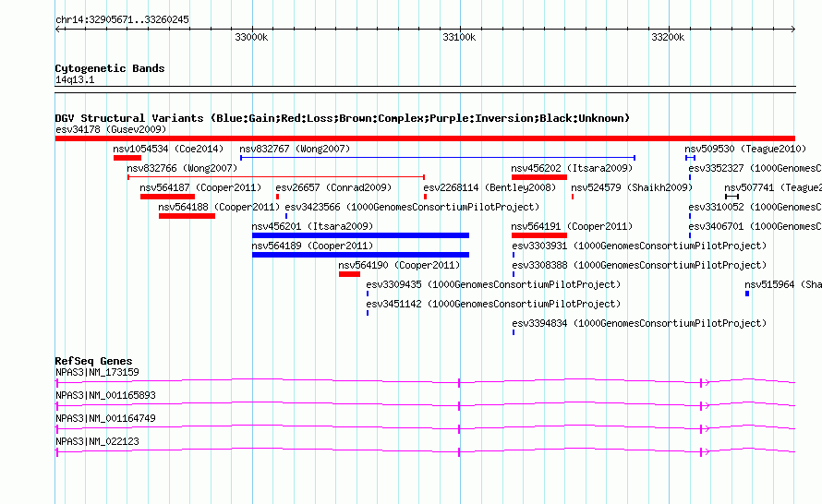822x504 pixels.
Task: Open esv26657 (Conrad2009) variant label
Action: pos(333,187)
